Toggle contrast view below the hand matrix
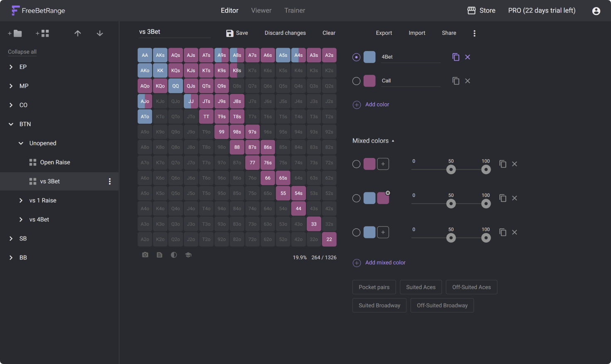This screenshot has height=364, width=611. click(174, 255)
